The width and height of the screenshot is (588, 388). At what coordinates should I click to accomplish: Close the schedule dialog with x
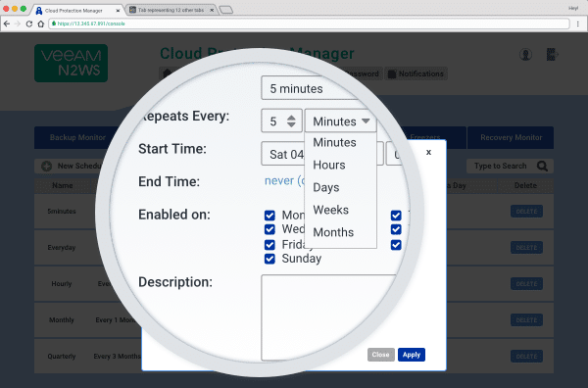(x=428, y=152)
